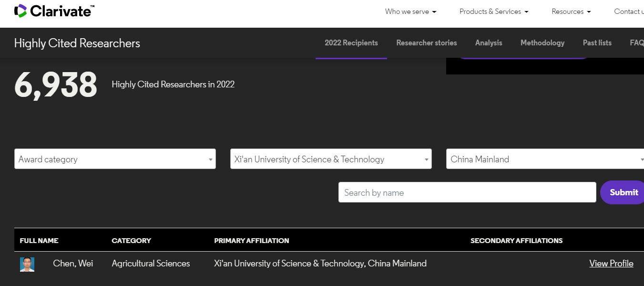Image resolution: width=644 pixels, height=286 pixels.
Task: Expand the Products & Services menu
Action: (x=494, y=11)
